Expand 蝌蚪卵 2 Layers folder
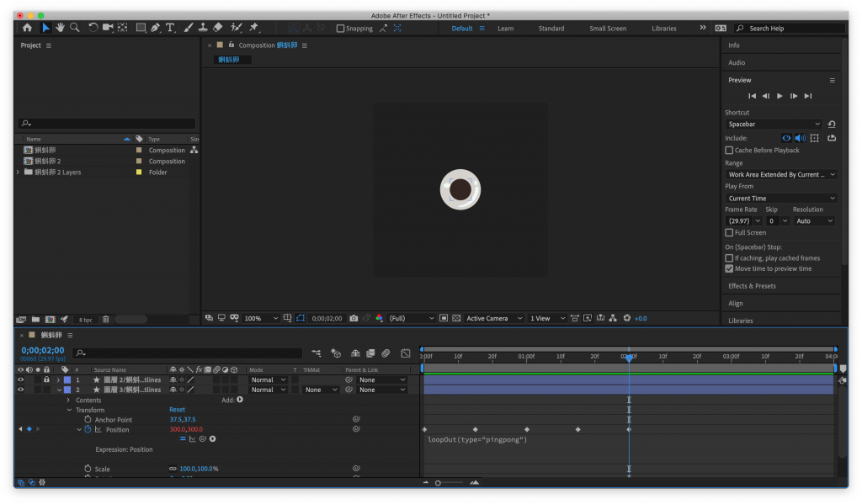 [18, 172]
